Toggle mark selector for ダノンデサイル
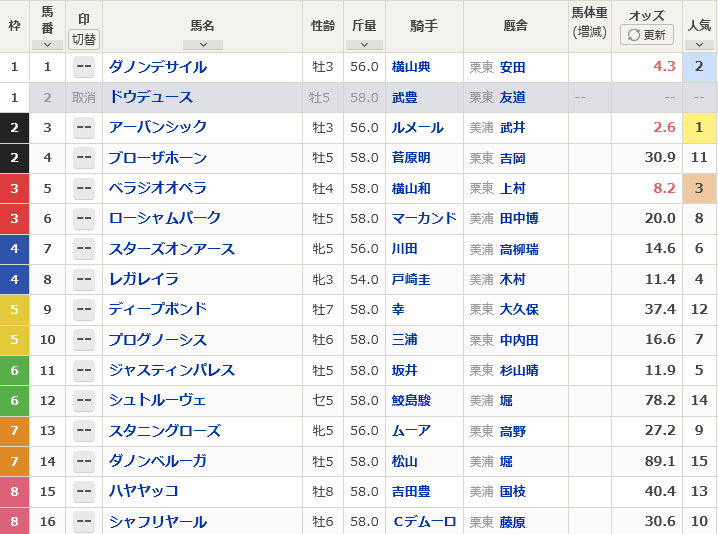The width and height of the screenshot is (718, 534). tap(84, 67)
